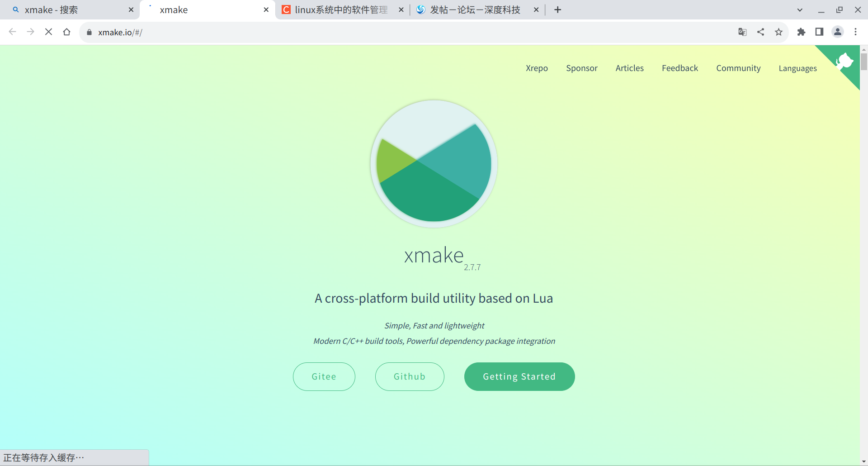The width and height of the screenshot is (868, 466).
Task: Switch to the '发帖—论坛—深度科技' tab
Action: [x=476, y=10]
